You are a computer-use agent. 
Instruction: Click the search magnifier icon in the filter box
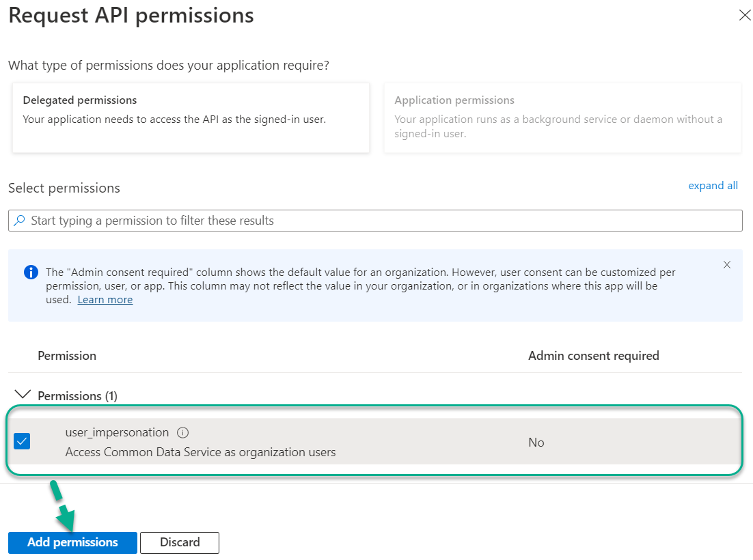(20, 220)
